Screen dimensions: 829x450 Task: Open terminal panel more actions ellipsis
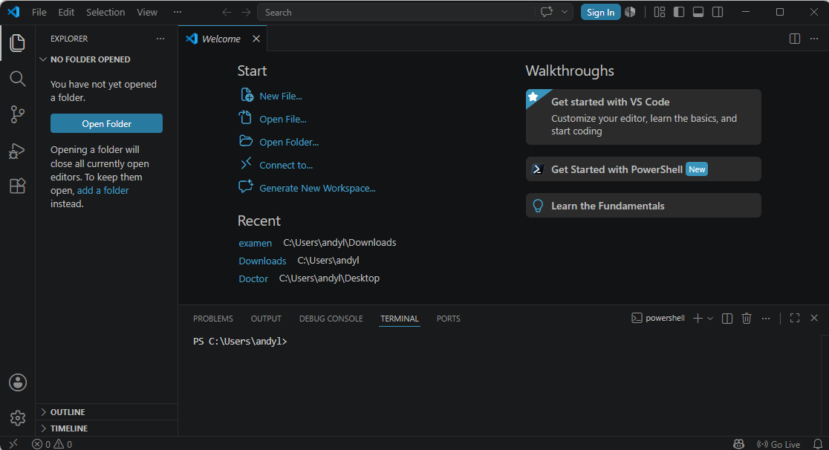point(766,318)
